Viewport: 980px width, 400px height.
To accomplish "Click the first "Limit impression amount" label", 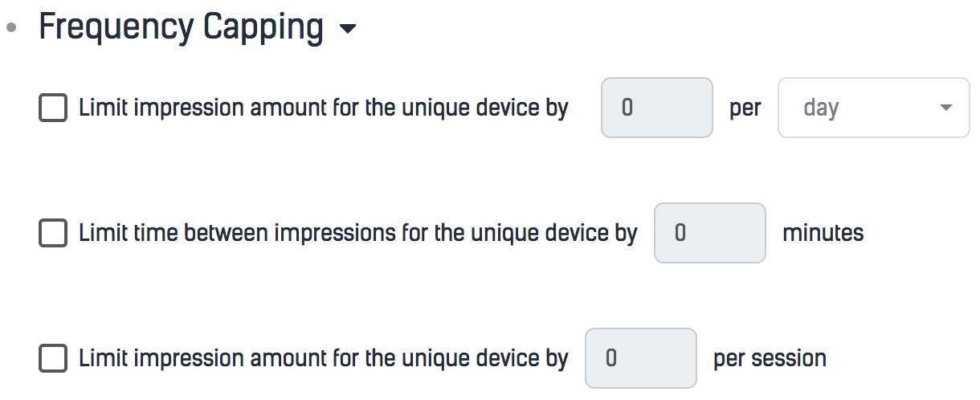I will 323,108.
